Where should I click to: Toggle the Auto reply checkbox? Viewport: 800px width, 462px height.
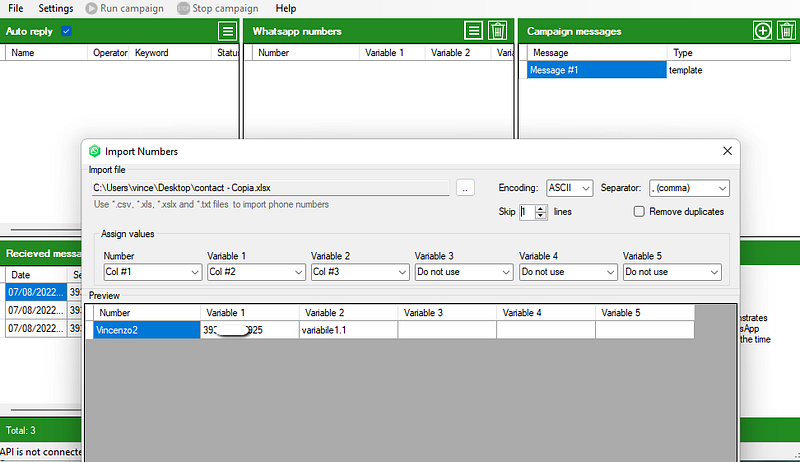click(x=66, y=31)
